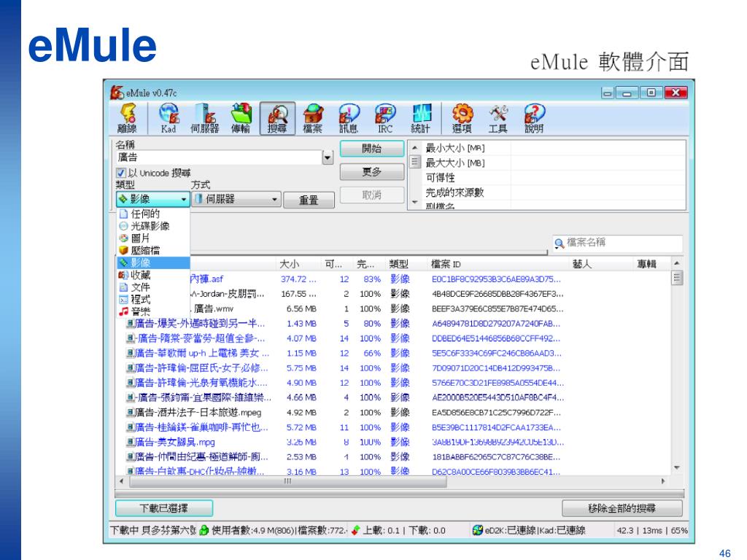The width and height of the screenshot is (747, 560).
Task: Open the IRC toolbar icon
Action: click(385, 118)
